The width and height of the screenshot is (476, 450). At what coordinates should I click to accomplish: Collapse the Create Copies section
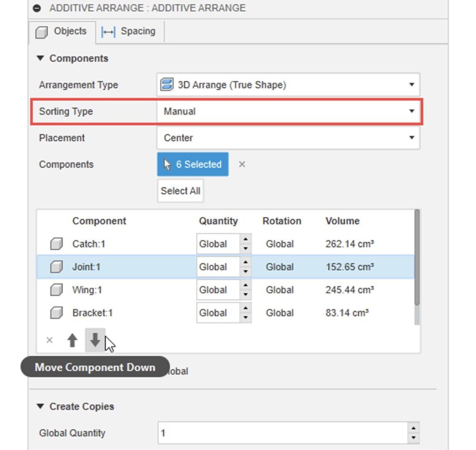40,406
